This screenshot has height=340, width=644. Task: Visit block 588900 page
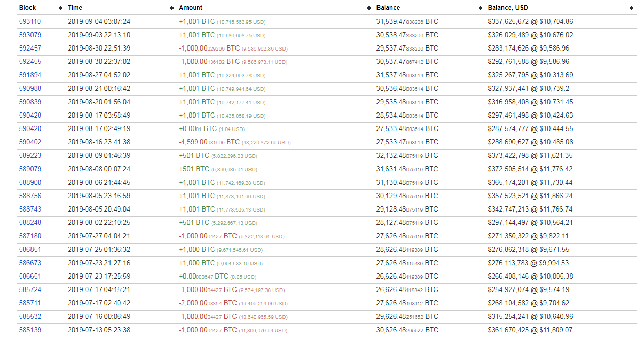30,183
